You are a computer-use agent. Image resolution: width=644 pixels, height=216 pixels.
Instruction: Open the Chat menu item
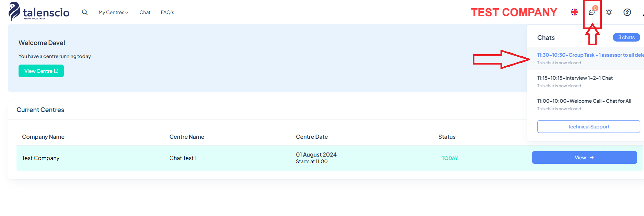tap(145, 12)
